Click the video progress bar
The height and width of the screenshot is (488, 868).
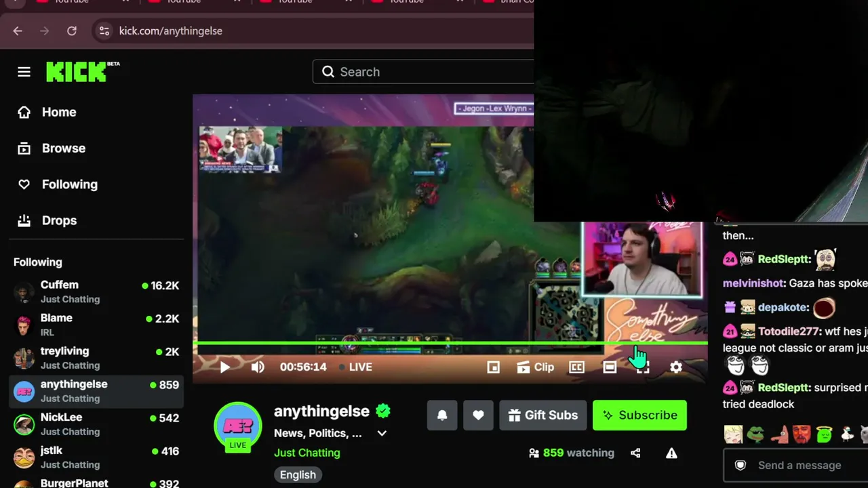[x=450, y=344]
